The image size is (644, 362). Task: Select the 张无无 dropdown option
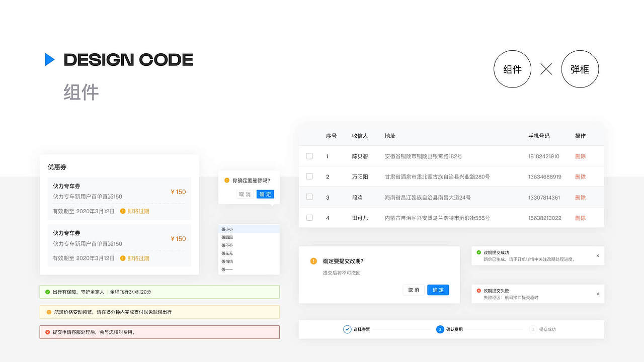(x=249, y=253)
